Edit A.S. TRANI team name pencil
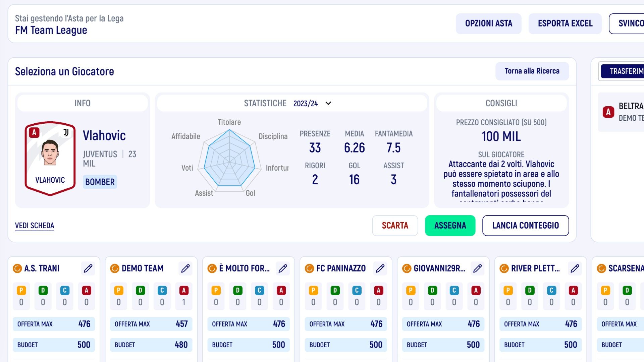644x362 pixels. point(88,268)
